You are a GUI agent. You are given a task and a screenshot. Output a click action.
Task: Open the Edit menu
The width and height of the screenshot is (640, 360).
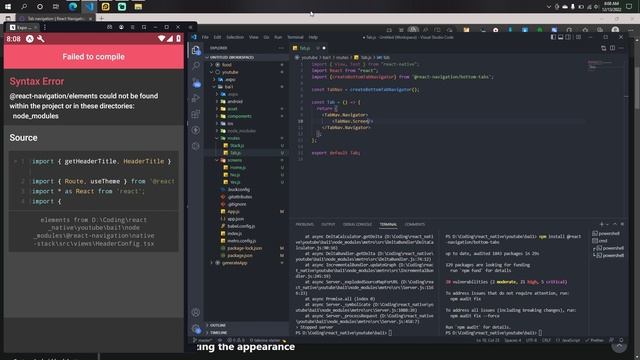[217, 37]
